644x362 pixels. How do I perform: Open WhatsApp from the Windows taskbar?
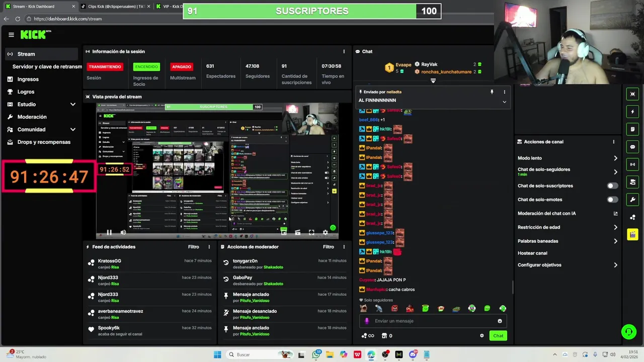pos(316,354)
